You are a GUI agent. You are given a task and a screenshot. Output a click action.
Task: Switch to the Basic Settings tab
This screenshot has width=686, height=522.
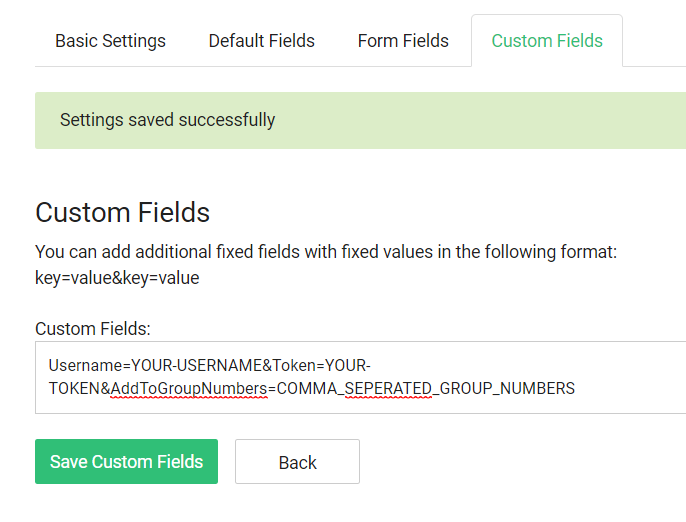[x=110, y=41]
